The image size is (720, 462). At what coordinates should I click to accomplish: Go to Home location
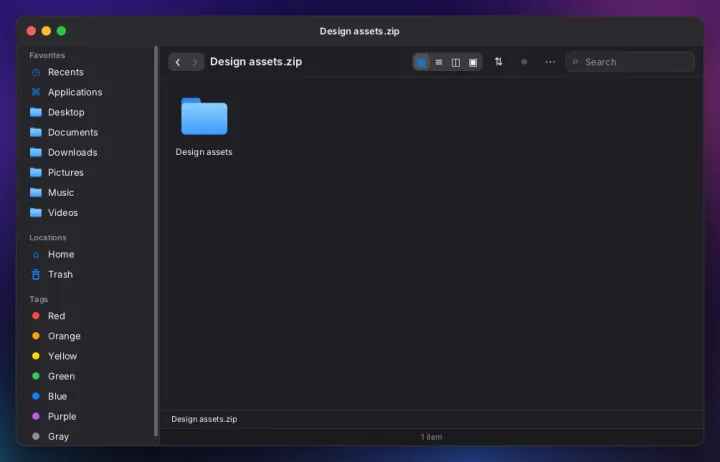pos(89,254)
